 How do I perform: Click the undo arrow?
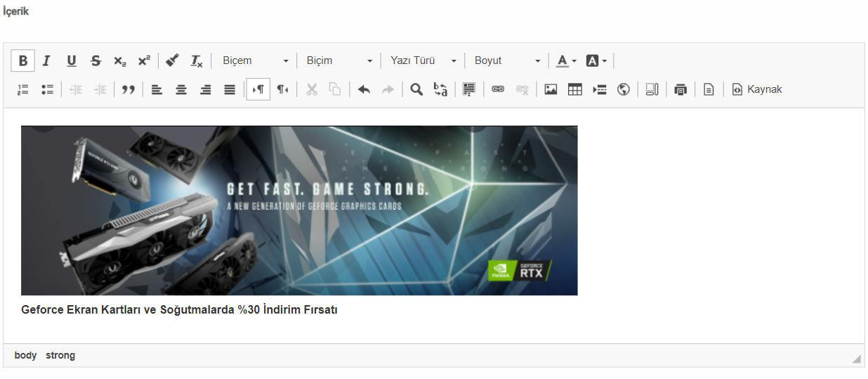coord(364,89)
